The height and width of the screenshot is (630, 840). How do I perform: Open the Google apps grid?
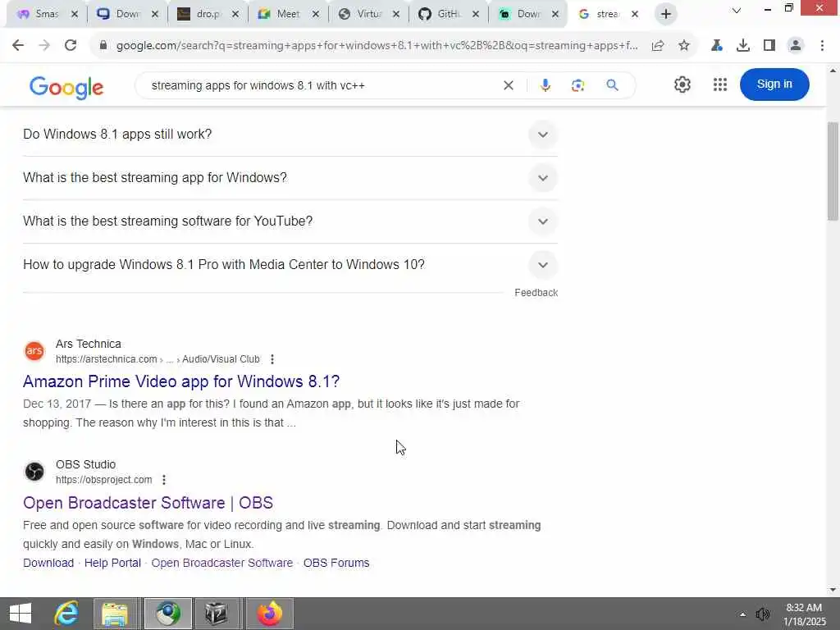tap(720, 84)
